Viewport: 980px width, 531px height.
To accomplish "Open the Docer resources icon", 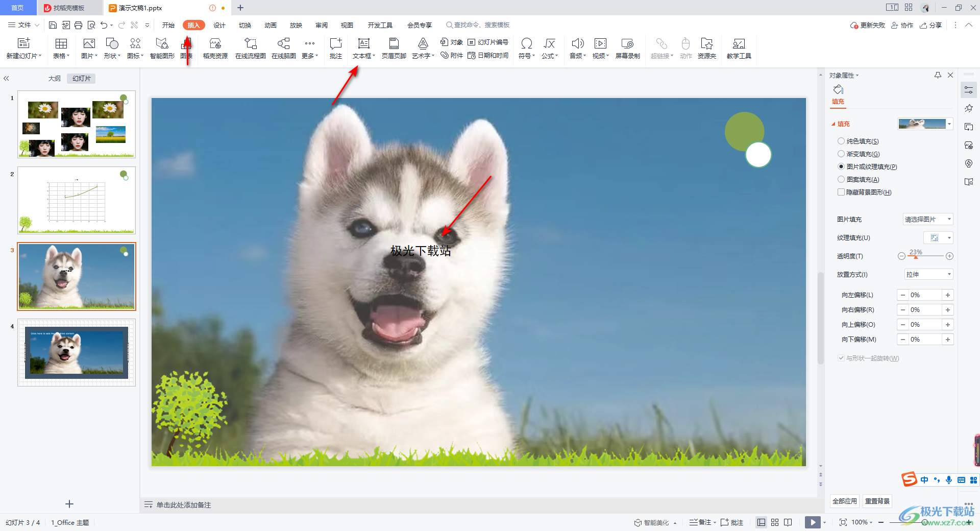I will pyautogui.click(x=215, y=44).
